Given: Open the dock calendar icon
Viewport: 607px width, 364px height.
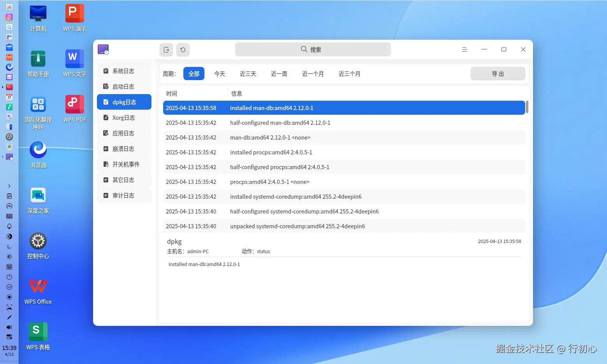Looking at the screenshot, I should [x=9, y=97].
